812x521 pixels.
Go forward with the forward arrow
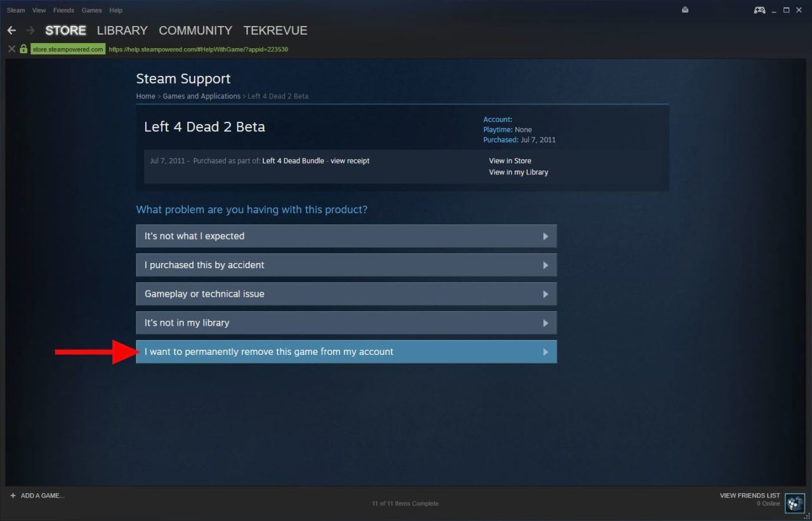30,30
